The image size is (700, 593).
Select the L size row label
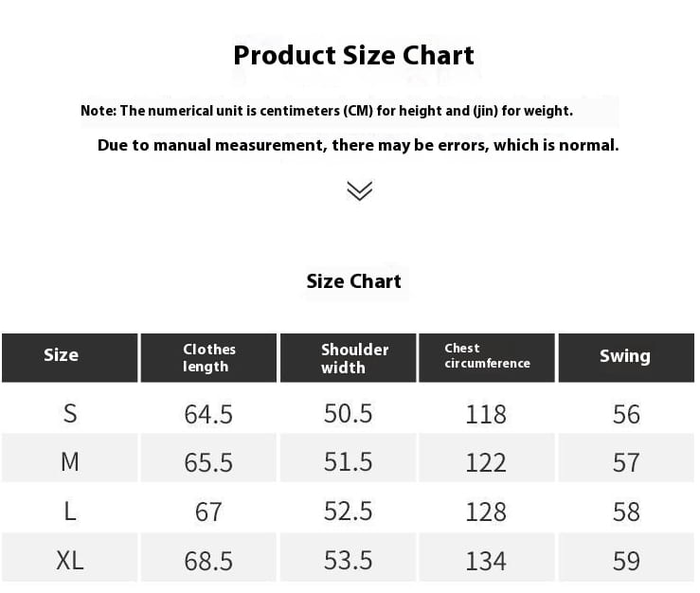click(69, 512)
